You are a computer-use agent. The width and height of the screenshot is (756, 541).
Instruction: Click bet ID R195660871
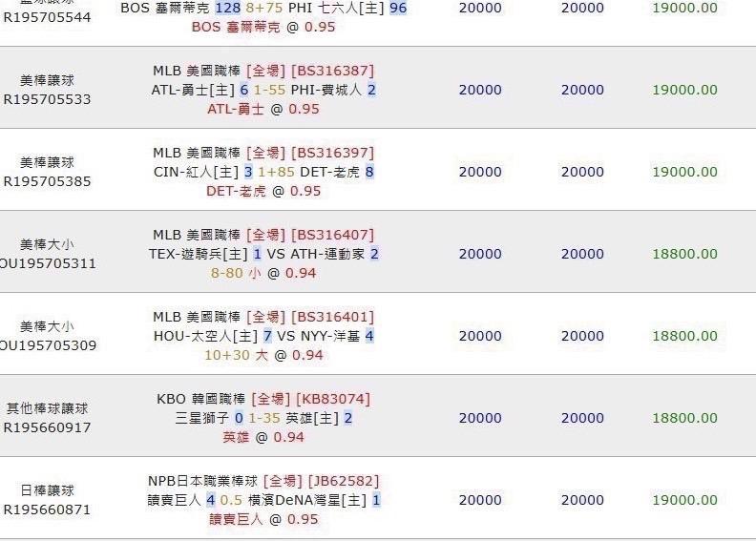click(48, 510)
